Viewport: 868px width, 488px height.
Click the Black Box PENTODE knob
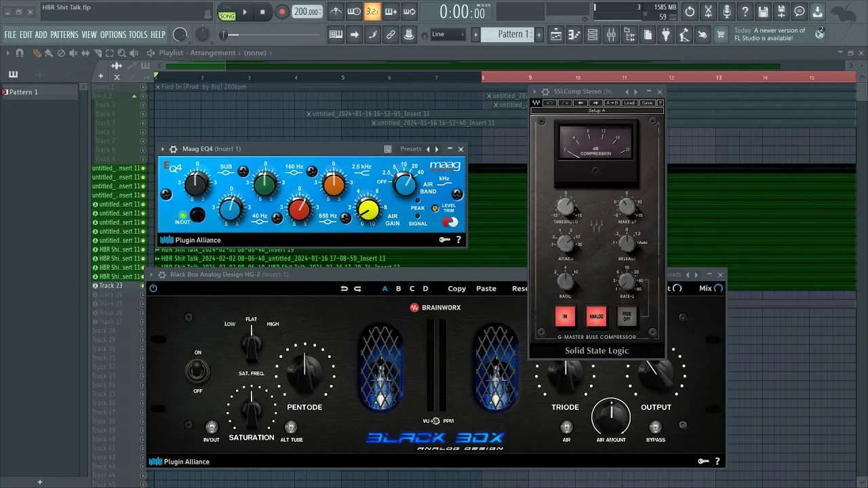coord(304,373)
